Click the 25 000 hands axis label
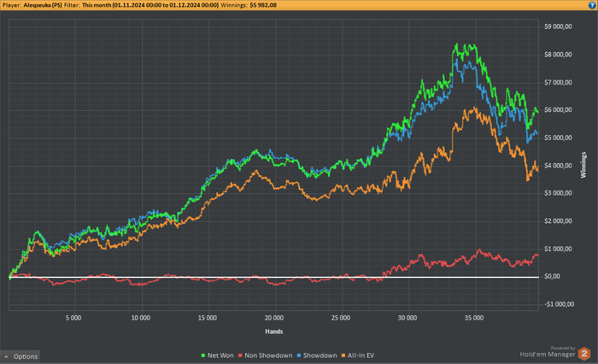This screenshot has width=598, height=364. pyautogui.click(x=341, y=318)
